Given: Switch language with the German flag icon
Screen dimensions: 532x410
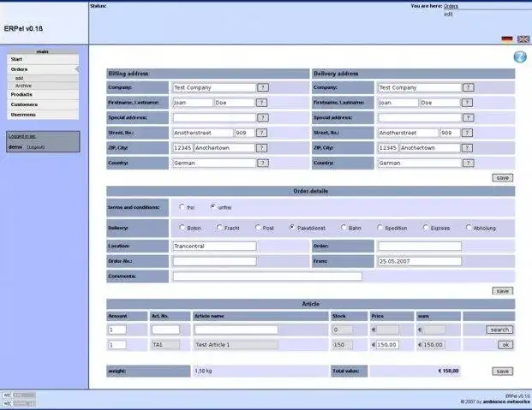Looking at the screenshot, I should click(507, 39).
